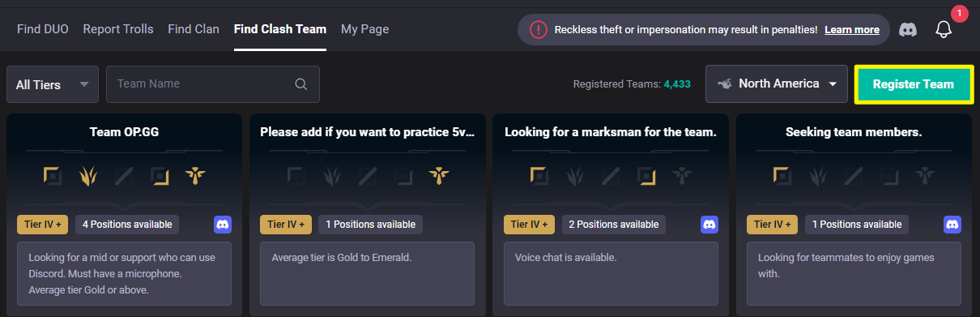This screenshot has width=980, height=317.
Task: Expand the North America region dropdown
Action: click(777, 84)
